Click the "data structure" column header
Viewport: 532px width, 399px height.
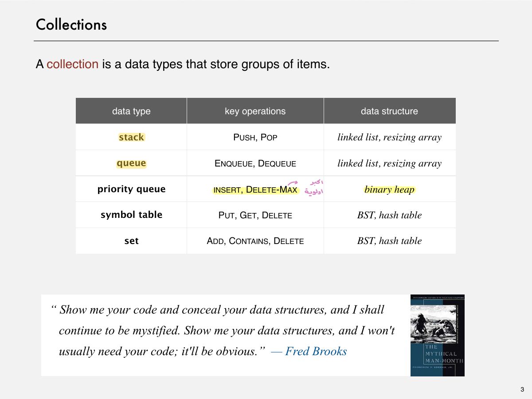389,111
